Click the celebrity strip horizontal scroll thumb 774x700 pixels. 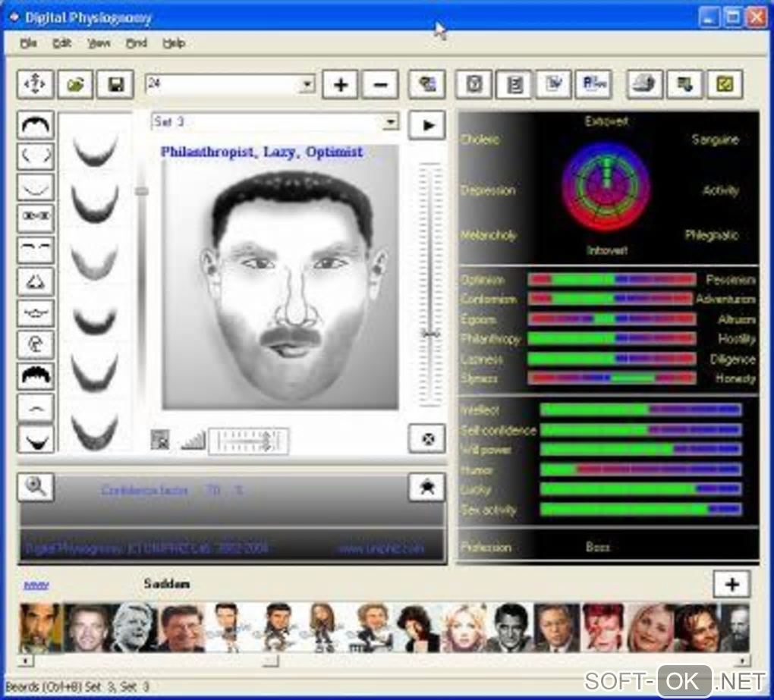(270, 661)
